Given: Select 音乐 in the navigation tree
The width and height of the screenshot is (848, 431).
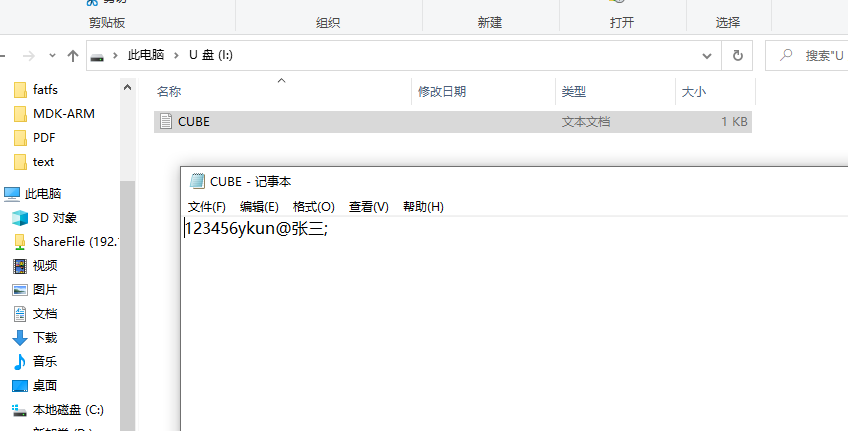Looking at the screenshot, I should tap(45, 362).
